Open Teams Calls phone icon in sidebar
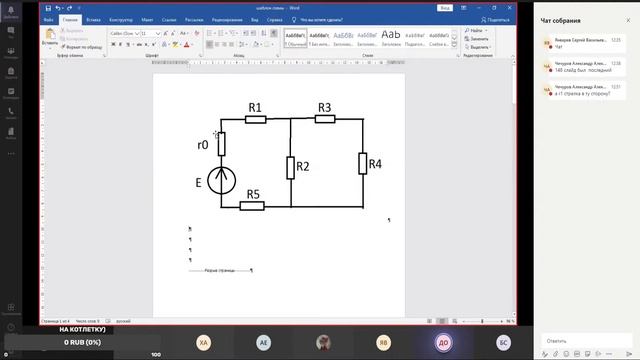 click(x=11, y=112)
